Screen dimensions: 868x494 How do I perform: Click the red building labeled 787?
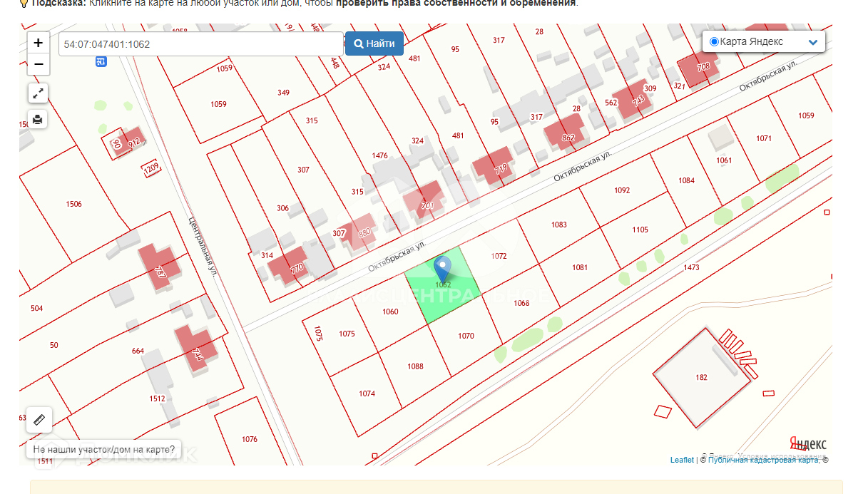(x=158, y=266)
